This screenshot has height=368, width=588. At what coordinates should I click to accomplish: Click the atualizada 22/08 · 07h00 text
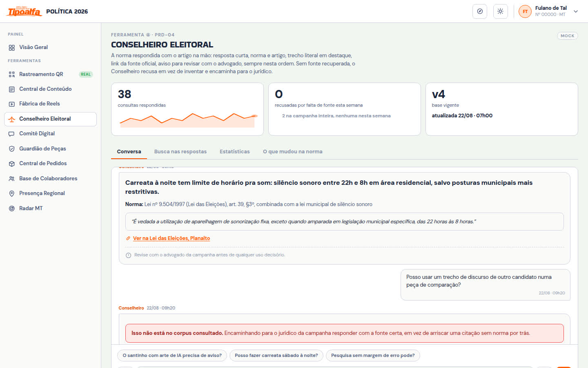(462, 116)
